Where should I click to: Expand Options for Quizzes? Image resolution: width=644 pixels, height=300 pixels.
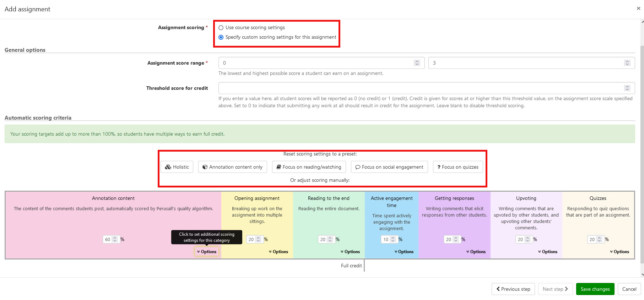point(619,252)
